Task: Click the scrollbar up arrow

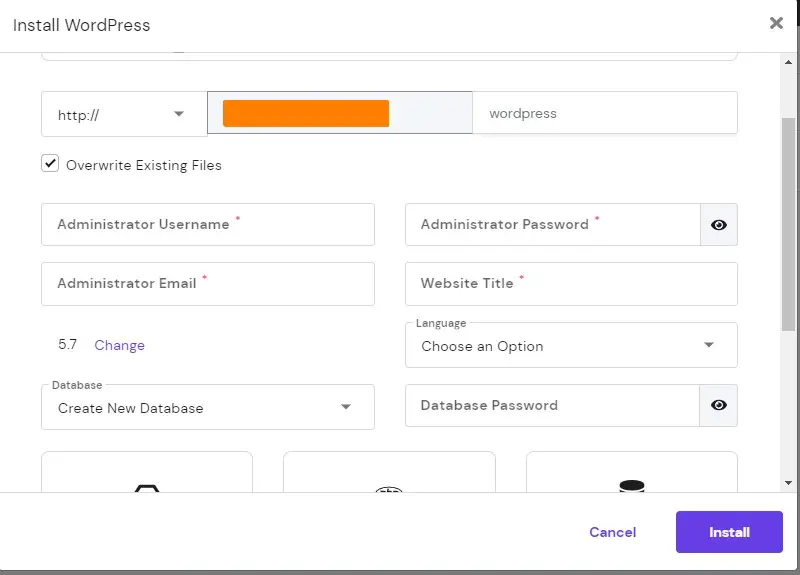Action: pyautogui.click(x=788, y=62)
